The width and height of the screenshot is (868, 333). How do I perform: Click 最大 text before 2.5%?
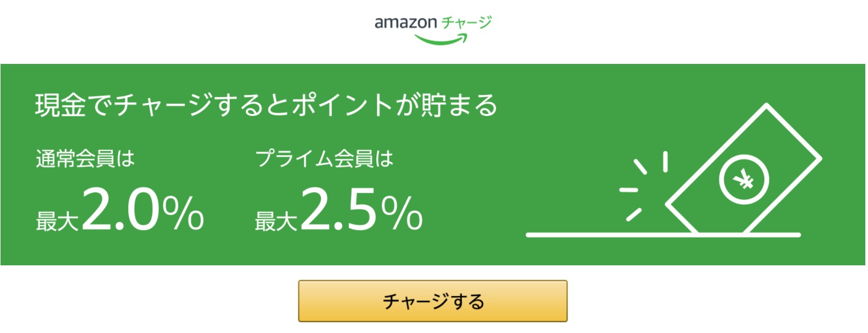pyautogui.click(x=276, y=221)
